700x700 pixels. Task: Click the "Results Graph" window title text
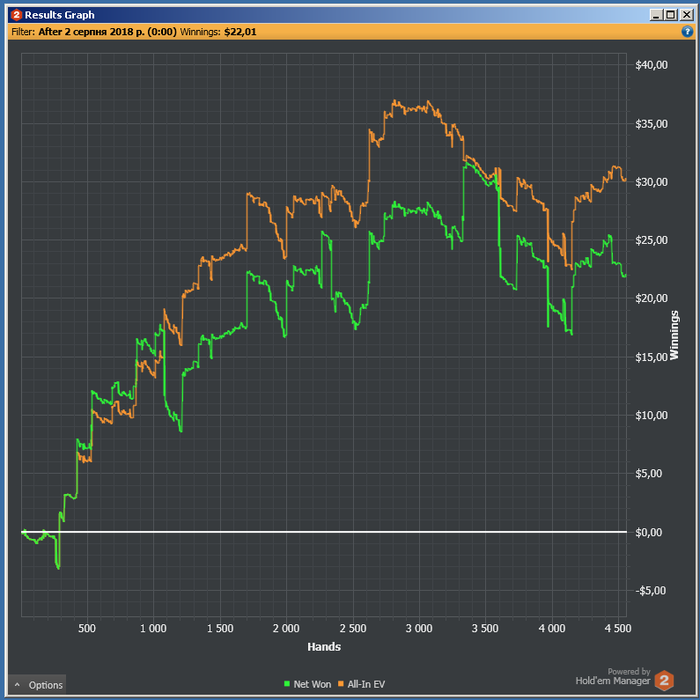point(59,15)
